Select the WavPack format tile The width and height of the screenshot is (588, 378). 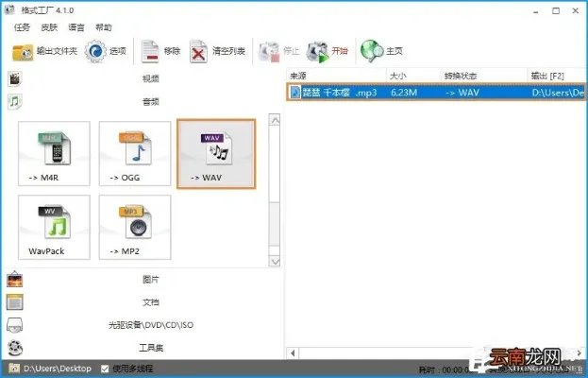pyautogui.click(x=54, y=227)
